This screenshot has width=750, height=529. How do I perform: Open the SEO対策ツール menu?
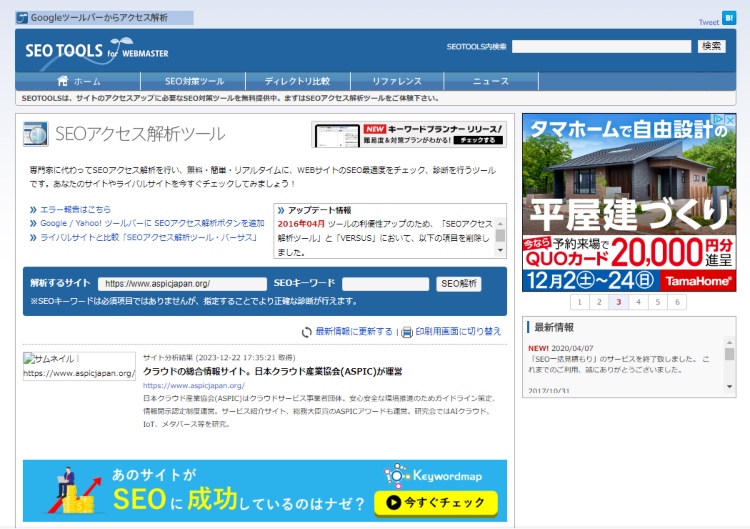click(194, 81)
